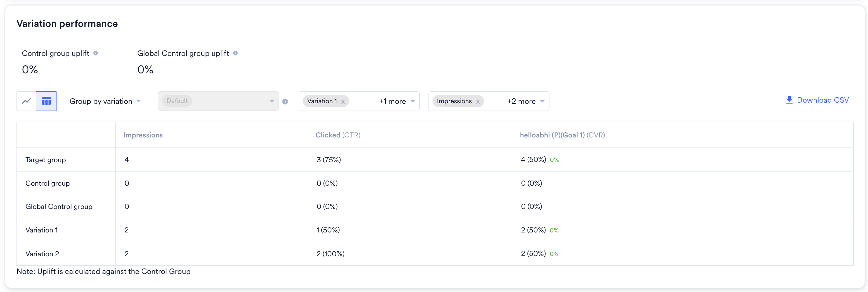Click green 0% uplift in Target group row
The width and height of the screenshot is (868, 292).
pyautogui.click(x=554, y=160)
